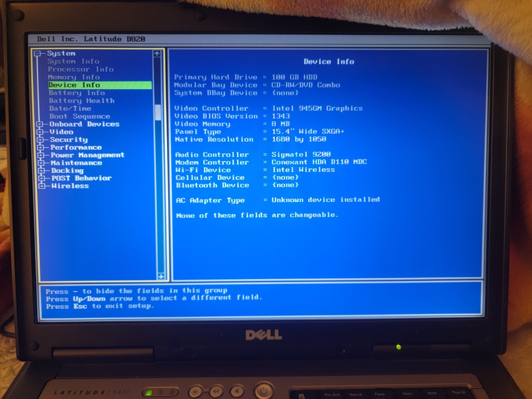This screenshot has height=399, width=532.
Task: Click the 'System DBay Device' label
Action: 216,93
